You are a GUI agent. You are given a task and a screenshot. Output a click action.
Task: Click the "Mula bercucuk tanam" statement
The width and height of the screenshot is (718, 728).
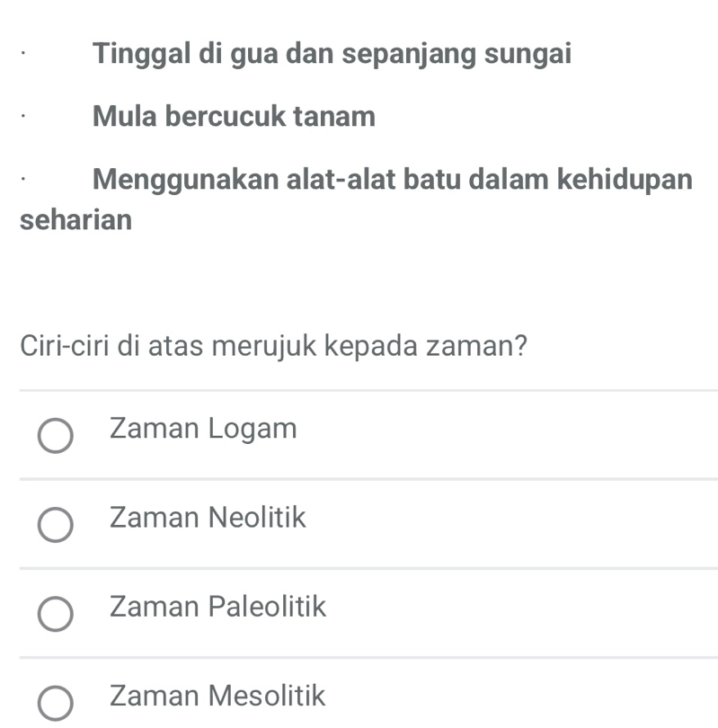pos(234,116)
